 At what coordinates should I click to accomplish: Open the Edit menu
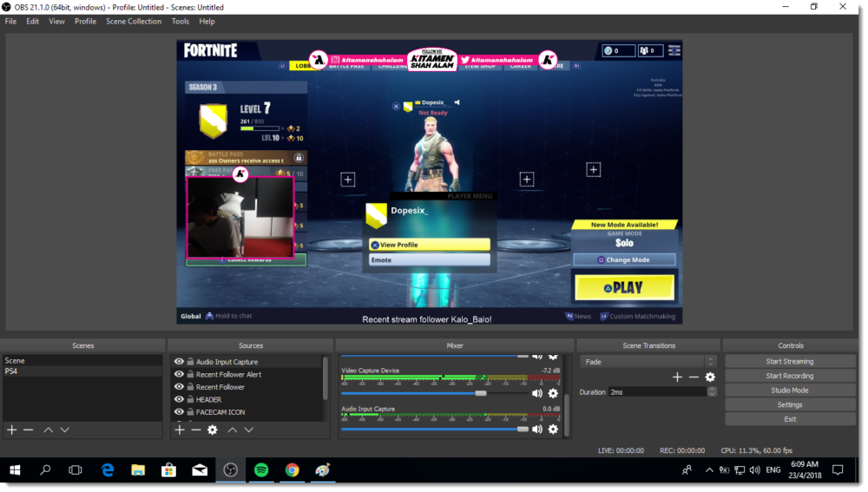point(33,22)
